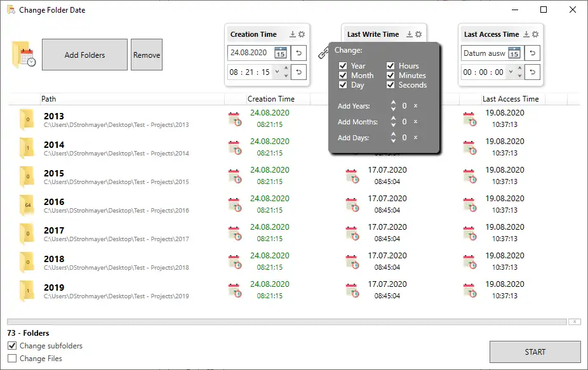Sort by Last Access Time column header
Viewport: 588px width, 370px height.
[511, 99]
